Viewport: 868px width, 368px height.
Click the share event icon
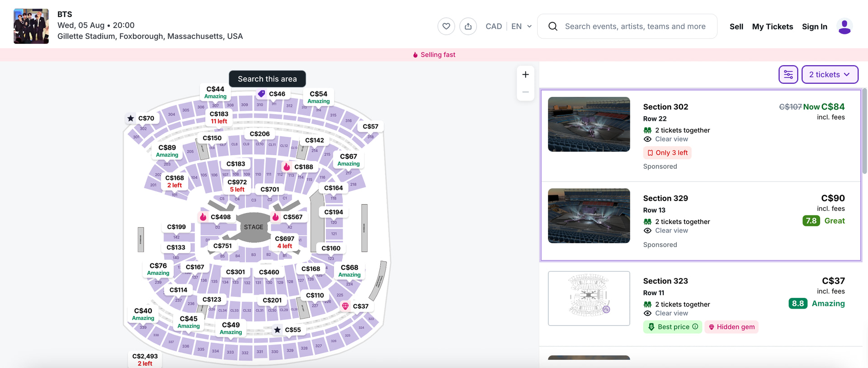pyautogui.click(x=468, y=26)
